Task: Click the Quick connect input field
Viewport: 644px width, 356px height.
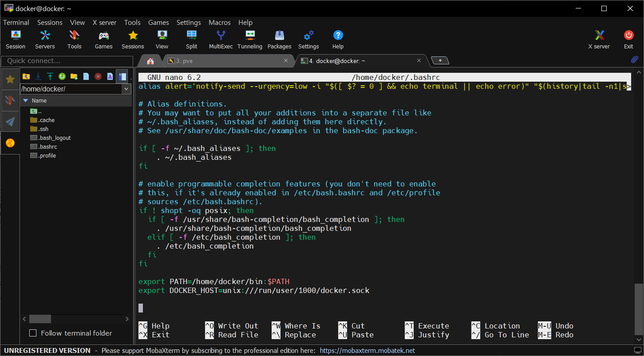Action: point(67,61)
